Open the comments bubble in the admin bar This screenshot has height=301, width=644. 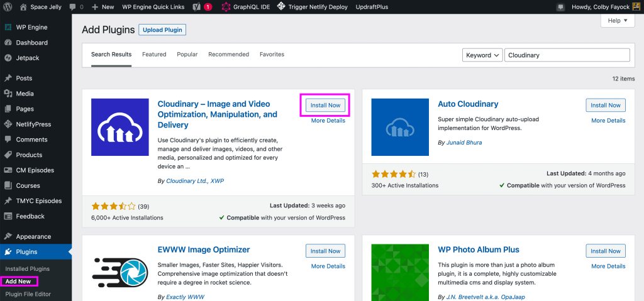[76, 7]
